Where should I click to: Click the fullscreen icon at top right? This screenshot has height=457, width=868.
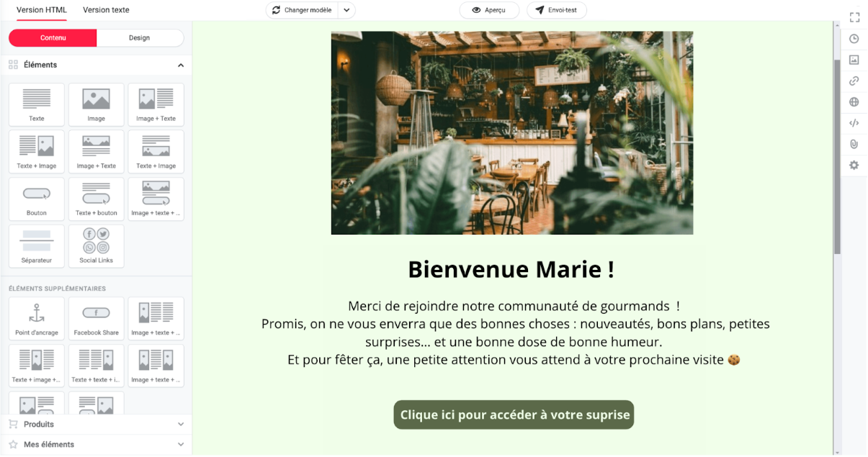click(854, 17)
